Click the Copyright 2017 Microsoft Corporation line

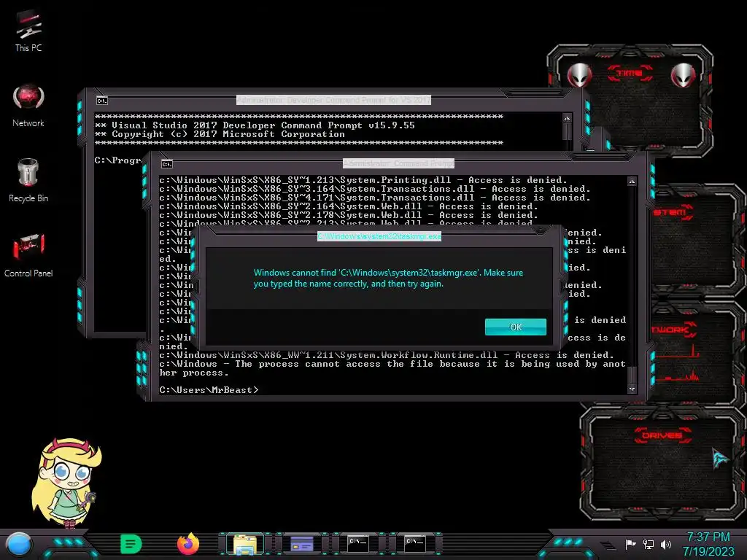click(x=220, y=134)
